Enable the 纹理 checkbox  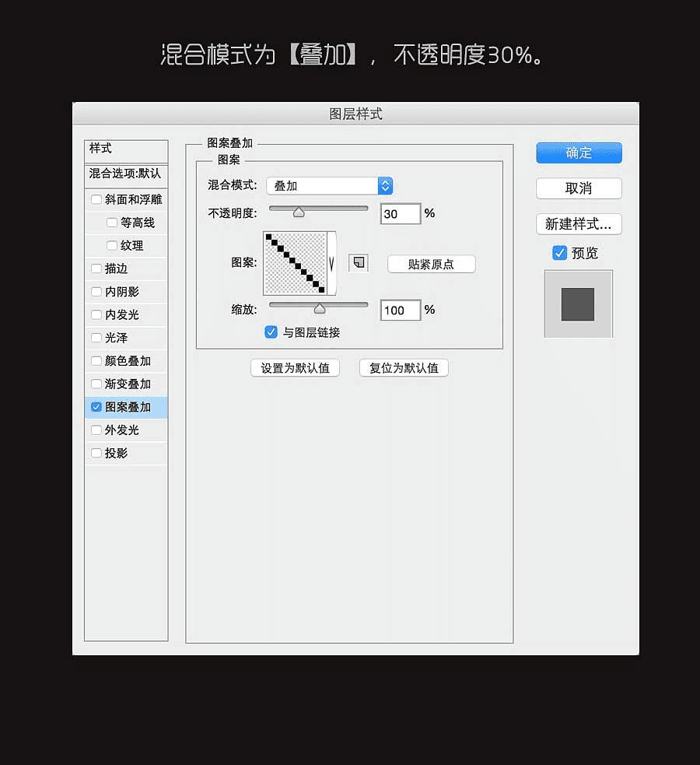coord(112,245)
